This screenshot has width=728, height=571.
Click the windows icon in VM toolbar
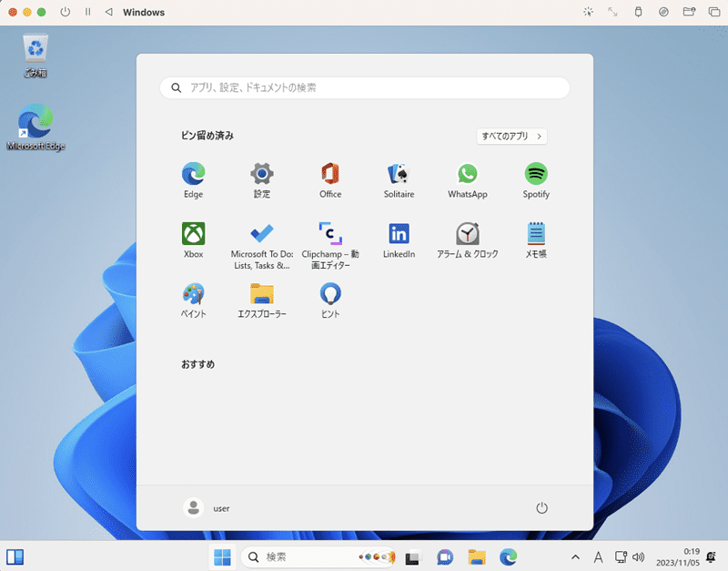click(714, 12)
